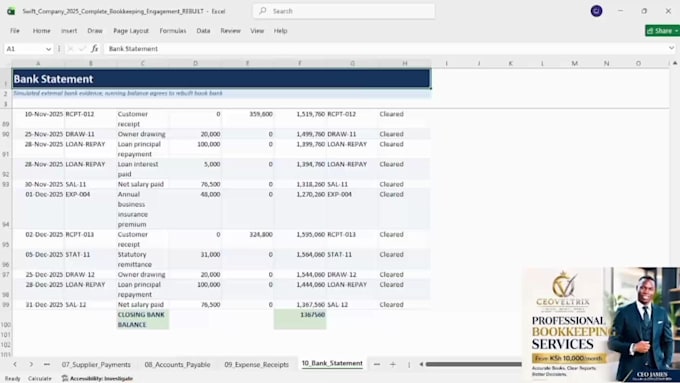Image resolution: width=680 pixels, height=383 pixels.
Task: Select column D header
Action: (x=195, y=63)
